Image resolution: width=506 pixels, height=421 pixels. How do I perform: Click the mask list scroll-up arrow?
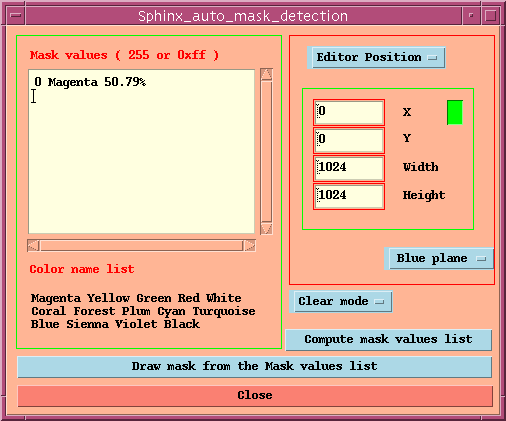(266, 74)
